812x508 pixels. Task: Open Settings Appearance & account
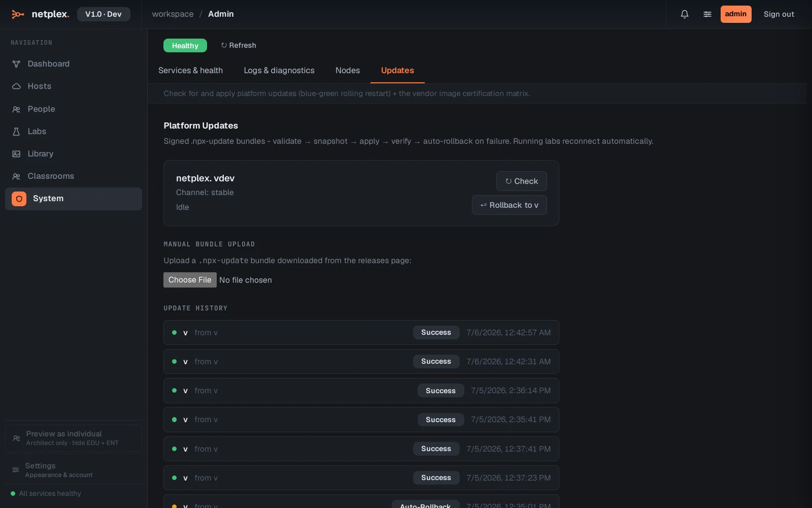(x=74, y=470)
